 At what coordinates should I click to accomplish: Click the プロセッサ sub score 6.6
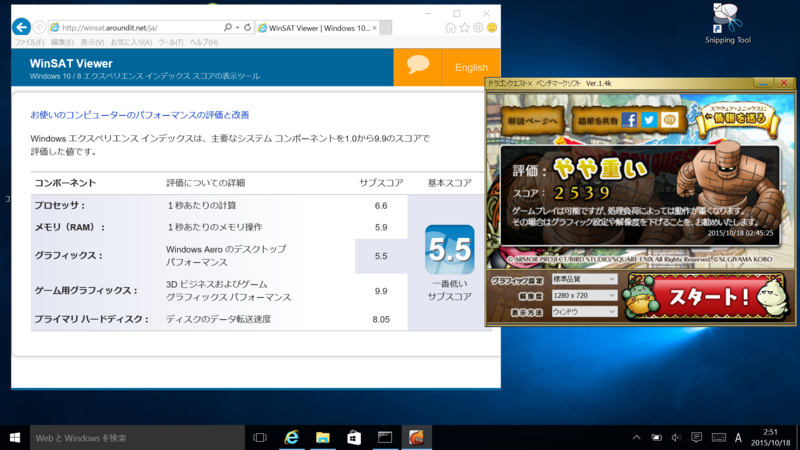coord(381,206)
